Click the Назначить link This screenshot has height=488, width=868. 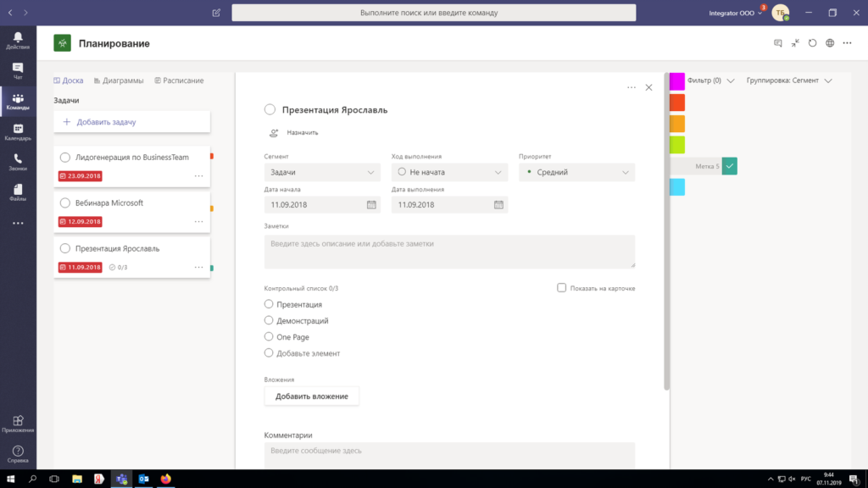[x=303, y=133]
